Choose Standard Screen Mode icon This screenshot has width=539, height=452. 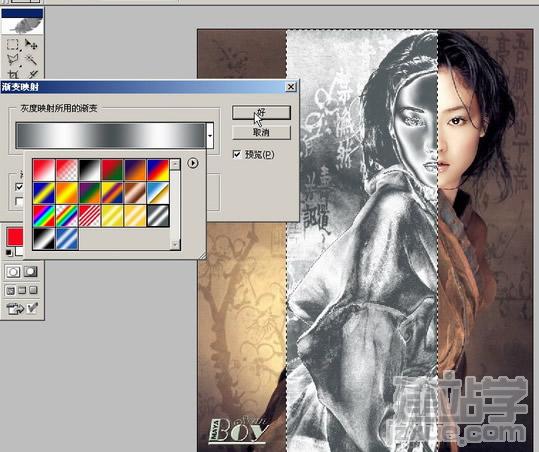[11, 290]
